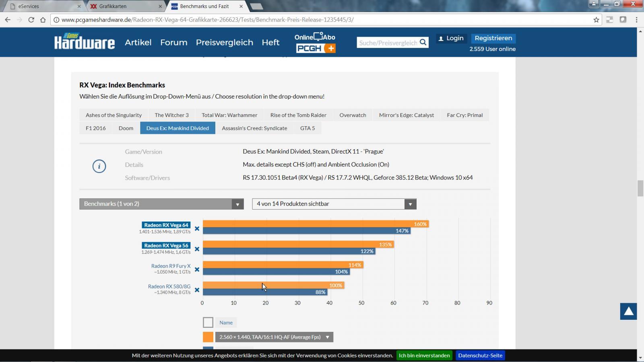Select the Overwatch benchmark tab
The height and width of the screenshot is (362, 644).
click(x=353, y=115)
